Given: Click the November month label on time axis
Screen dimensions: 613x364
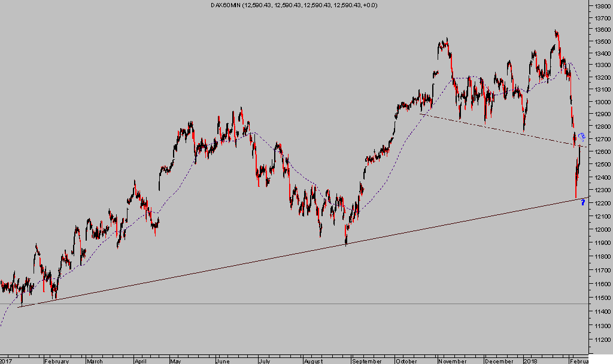Looking at the screenshot, I should point(453,361).
